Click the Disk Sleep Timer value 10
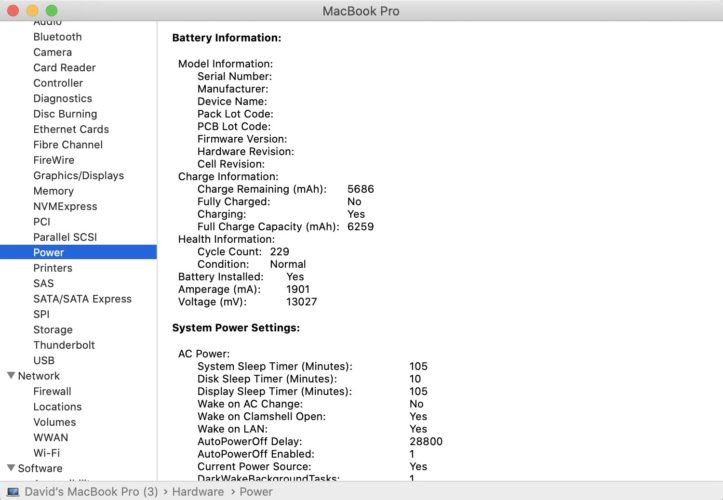The width and height of the screenshot is (723, 500). tap(415, 379)
